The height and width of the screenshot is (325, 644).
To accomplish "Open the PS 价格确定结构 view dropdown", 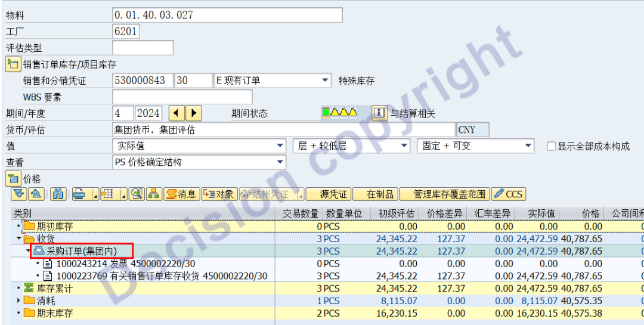I will tap(280, 162).
